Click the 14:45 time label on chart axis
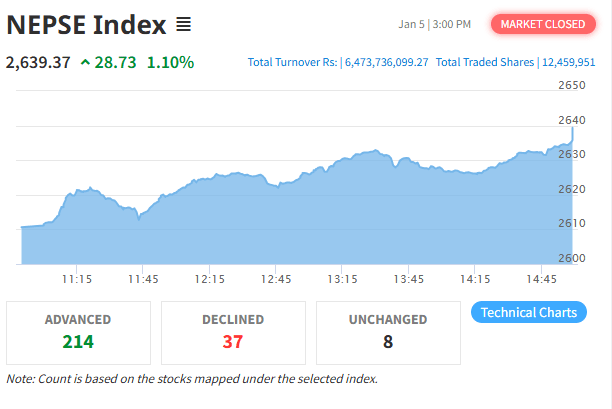The image size is (612, 409). (x=541, y=279)
